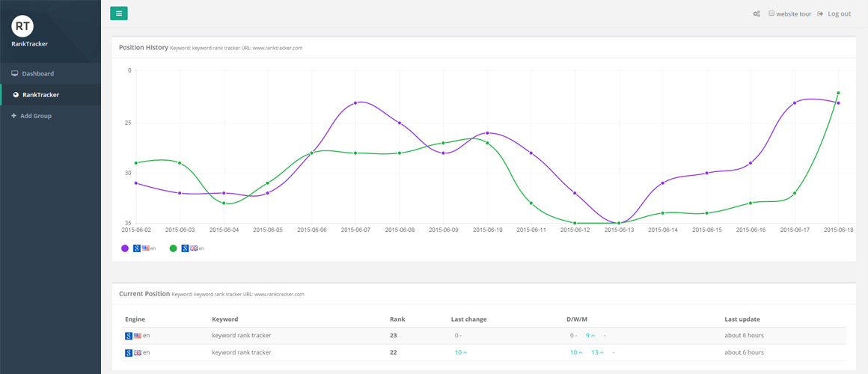
Task: Select RankTracker in the sidebar
Action: pos(40,95)
